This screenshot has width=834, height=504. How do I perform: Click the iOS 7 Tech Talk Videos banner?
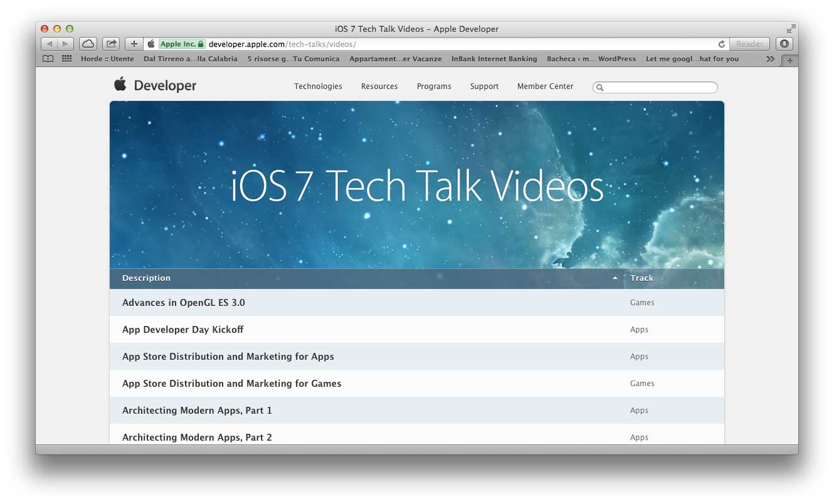tap(417, 186)
